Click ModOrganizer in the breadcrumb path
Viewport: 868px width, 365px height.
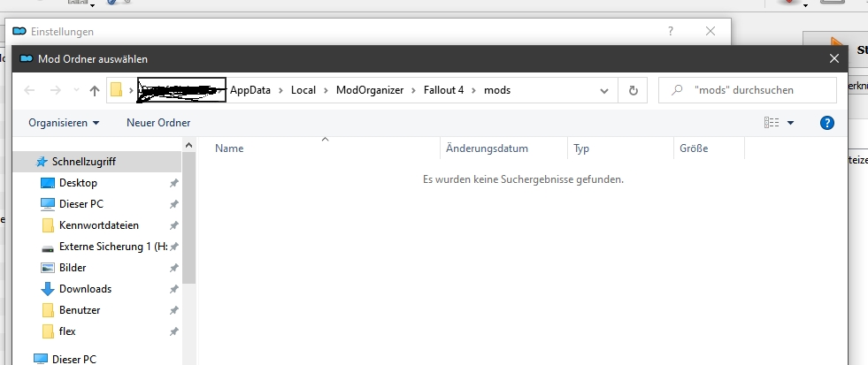tap(369, 90)
